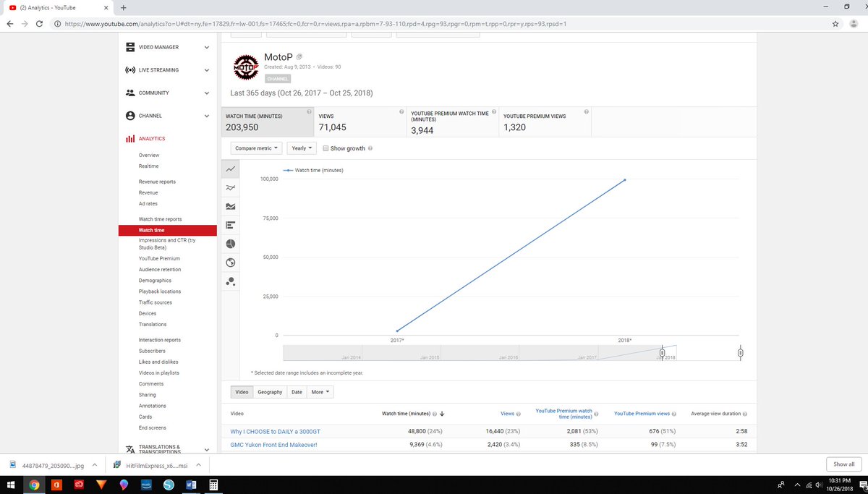Open the Subscribers interaction report

pos(152,351)
